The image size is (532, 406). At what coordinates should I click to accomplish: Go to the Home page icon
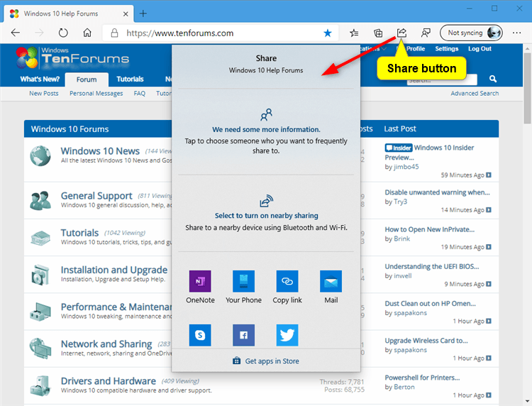click(87, 33)
